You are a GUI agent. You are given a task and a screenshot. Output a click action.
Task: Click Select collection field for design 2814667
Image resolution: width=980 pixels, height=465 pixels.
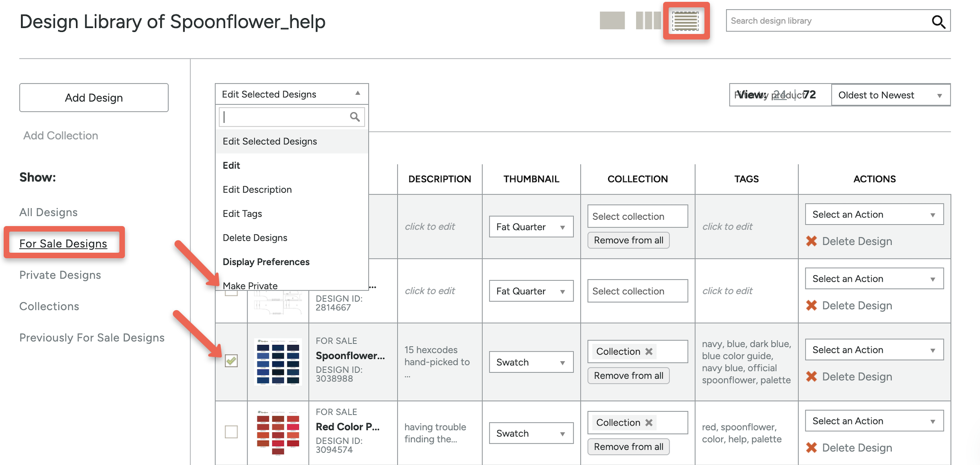638,291
